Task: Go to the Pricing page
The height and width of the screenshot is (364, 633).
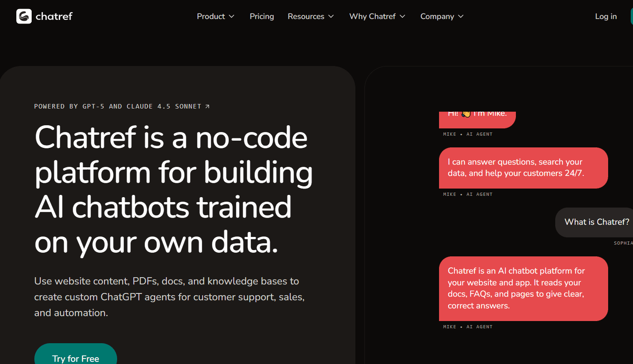Action: [x=262, y=17]
